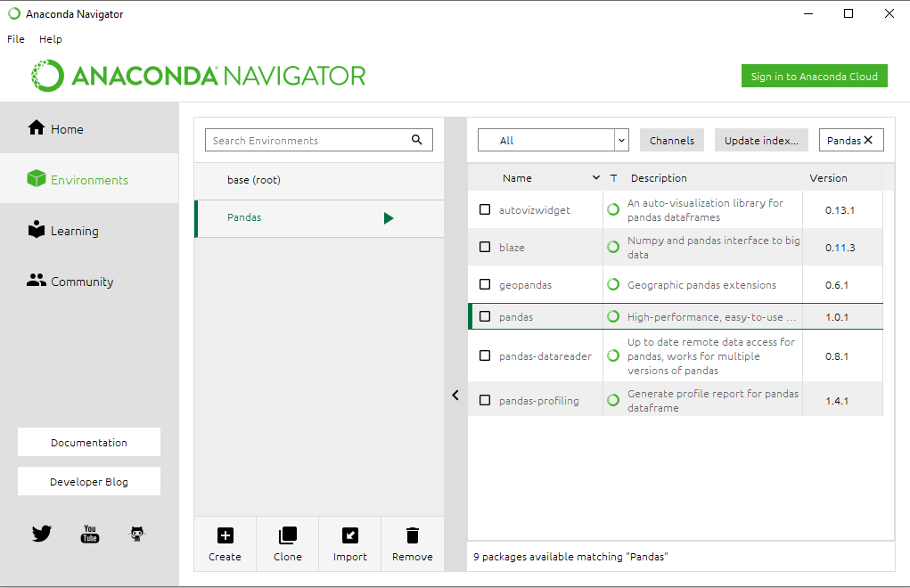The image size is (910, 588).
Task: Click the Description column header
Action: [x=659, y=178]
